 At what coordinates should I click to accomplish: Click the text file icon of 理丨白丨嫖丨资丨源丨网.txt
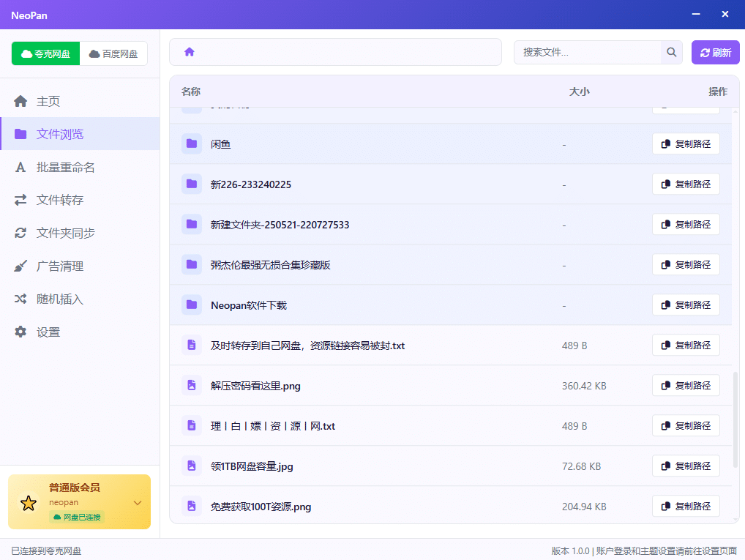192,425
